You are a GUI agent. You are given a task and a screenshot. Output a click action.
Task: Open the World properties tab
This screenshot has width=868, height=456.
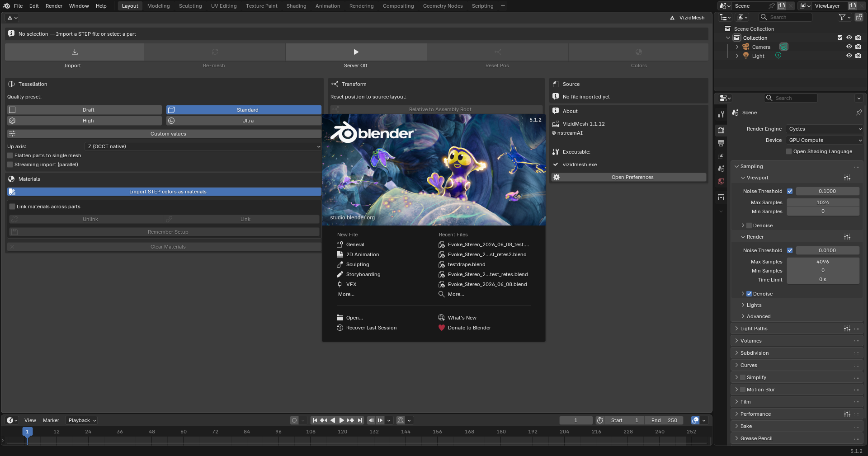click(721, 181)
